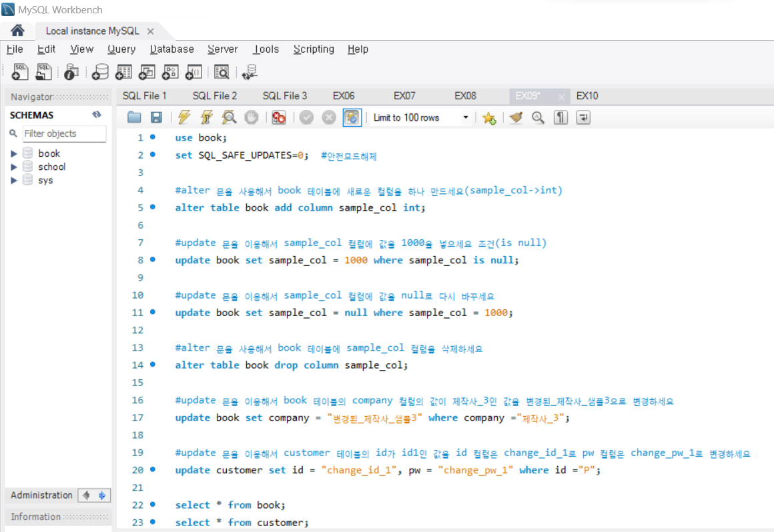Toggle continue on error for scripts
This screenshot has width=774, height=532.
click(x=279, y=117)
